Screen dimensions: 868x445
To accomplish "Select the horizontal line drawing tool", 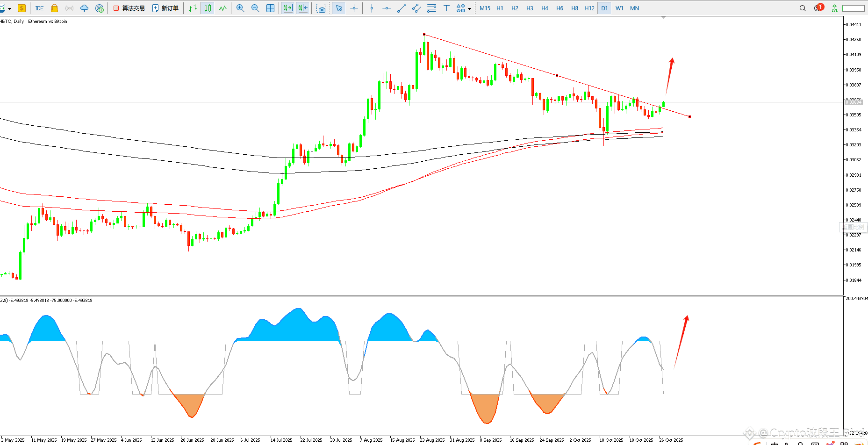I will pos(387,8).
